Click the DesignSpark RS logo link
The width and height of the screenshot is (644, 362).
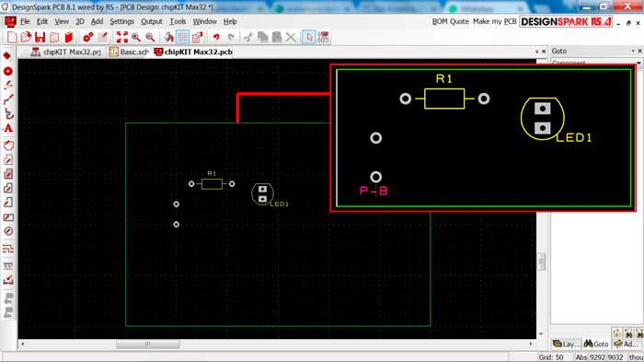pos(566,22)
